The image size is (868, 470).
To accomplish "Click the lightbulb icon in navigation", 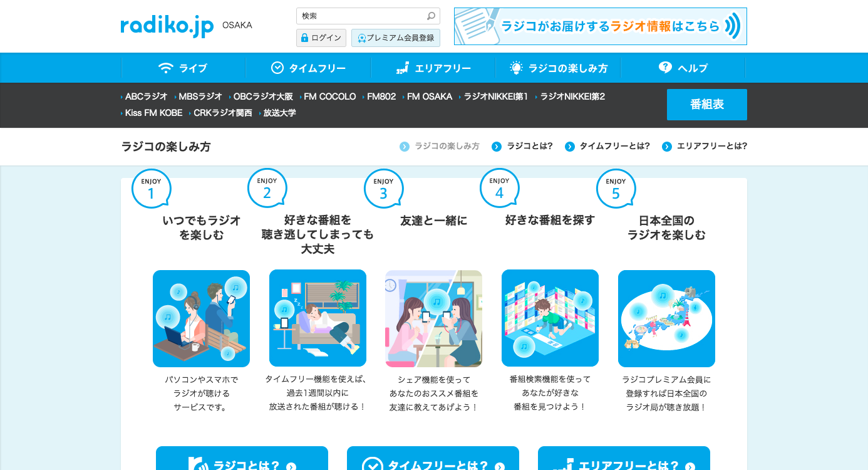I will click(x=516, y=68).
